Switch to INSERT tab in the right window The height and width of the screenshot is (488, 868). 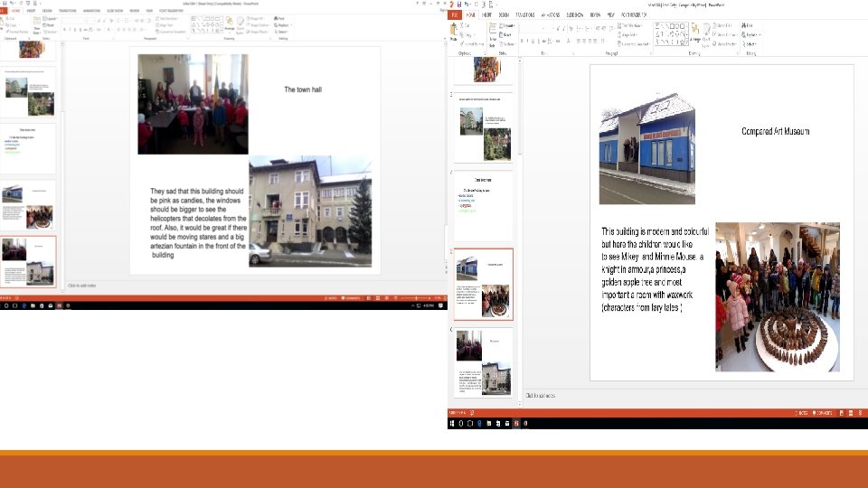pos(487,15)
